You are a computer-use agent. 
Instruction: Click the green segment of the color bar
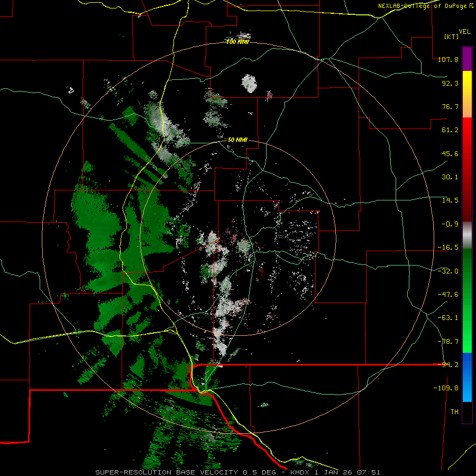coord(467,300)
